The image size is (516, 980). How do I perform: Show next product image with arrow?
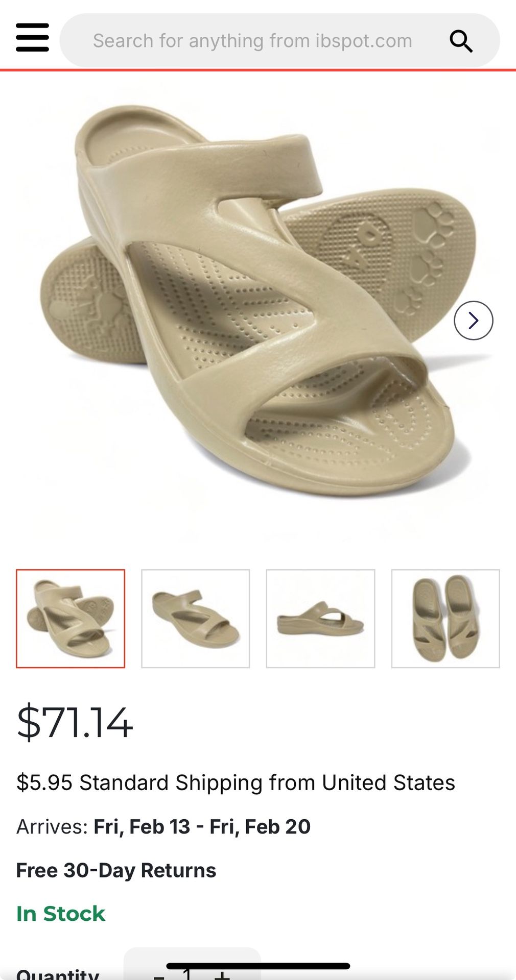(x=473, y=321)
